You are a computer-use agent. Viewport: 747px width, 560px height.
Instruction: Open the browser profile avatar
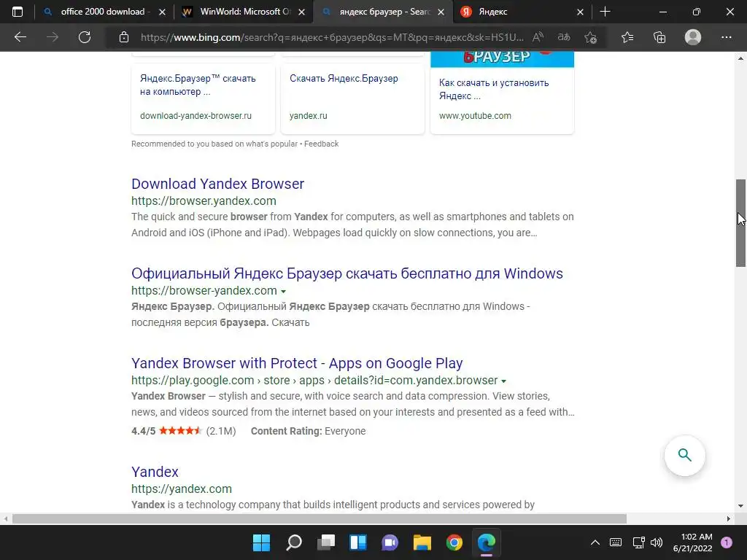[693, 37]
